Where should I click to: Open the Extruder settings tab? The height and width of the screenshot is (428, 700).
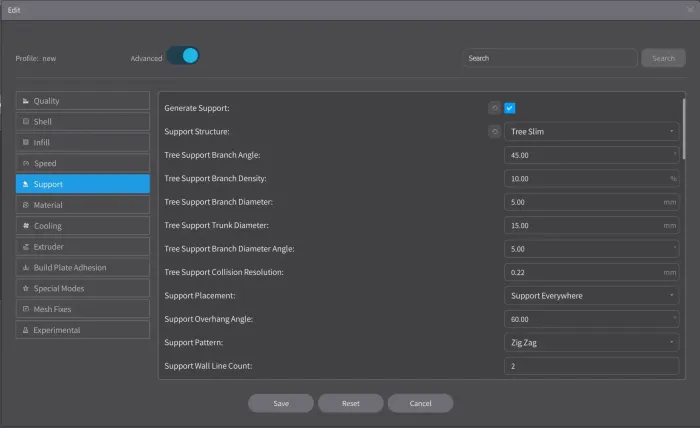(83, 247)
